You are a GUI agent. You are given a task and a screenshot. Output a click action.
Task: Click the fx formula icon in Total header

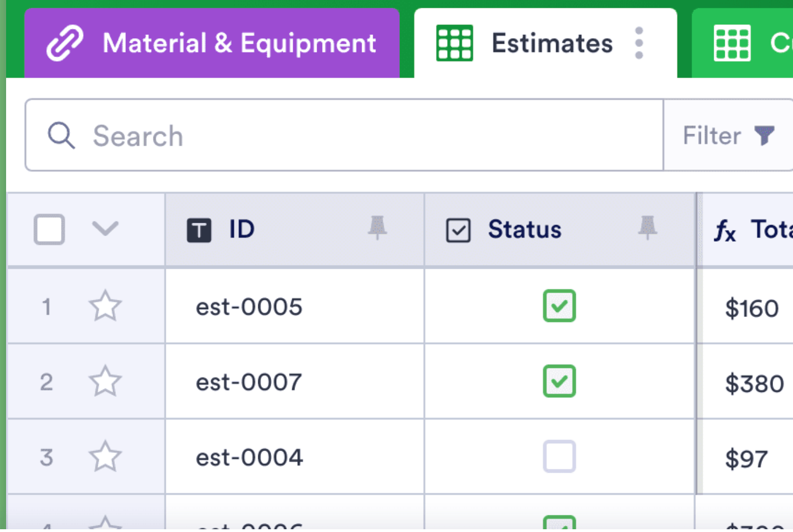[x=725, y=231]
